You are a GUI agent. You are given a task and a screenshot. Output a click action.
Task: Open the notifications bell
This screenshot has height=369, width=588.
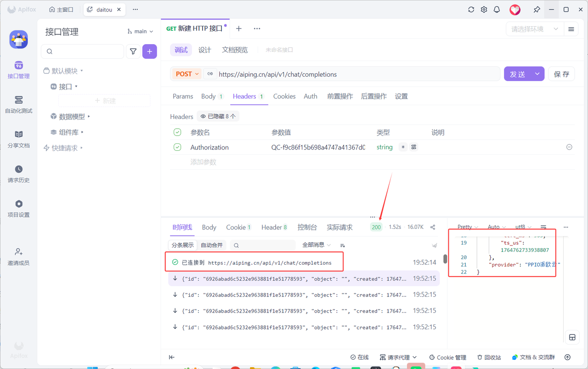[x=497, y=10]
